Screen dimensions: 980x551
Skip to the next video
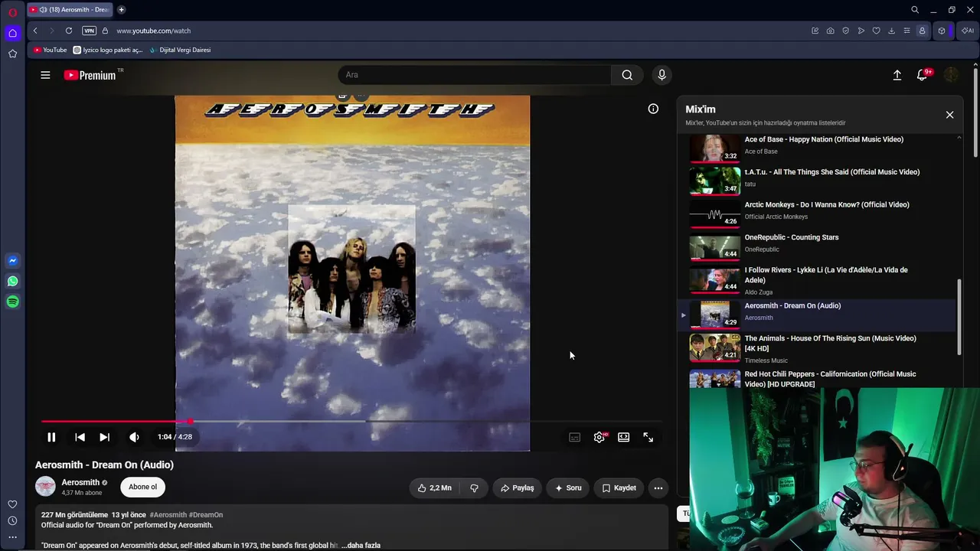pyautogui.click(x=104, y=437)
